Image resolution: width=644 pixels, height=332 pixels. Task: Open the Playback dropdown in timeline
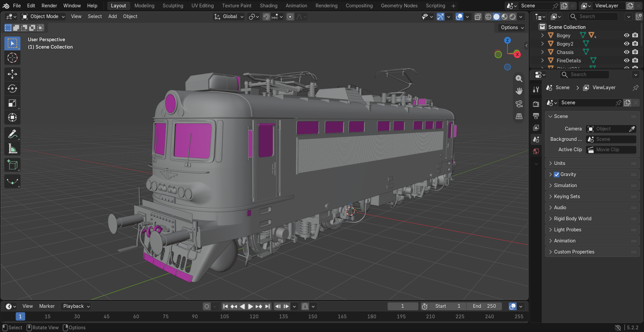pos(76,306)
